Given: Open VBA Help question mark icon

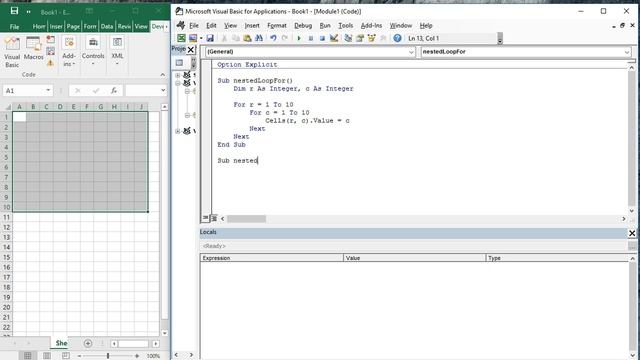Looking at the screenshot, I should [x=397, y=38].
